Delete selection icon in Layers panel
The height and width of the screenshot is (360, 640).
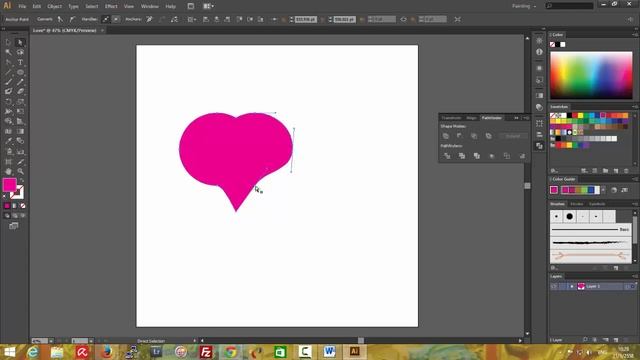click(x=626, y=340)
